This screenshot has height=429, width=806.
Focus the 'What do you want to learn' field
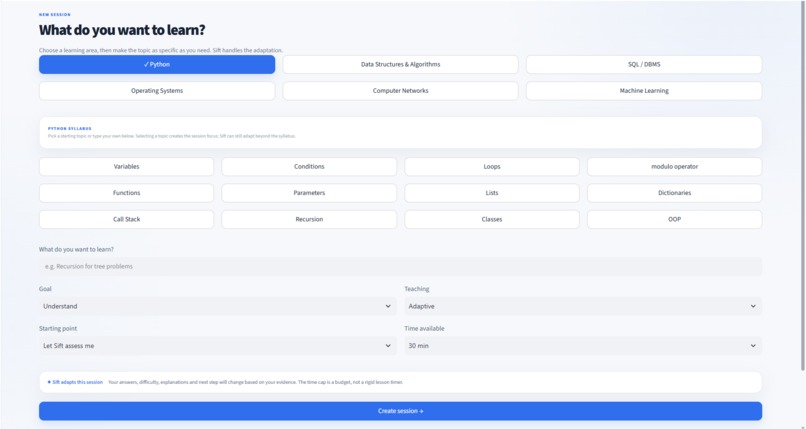[400, 267]
